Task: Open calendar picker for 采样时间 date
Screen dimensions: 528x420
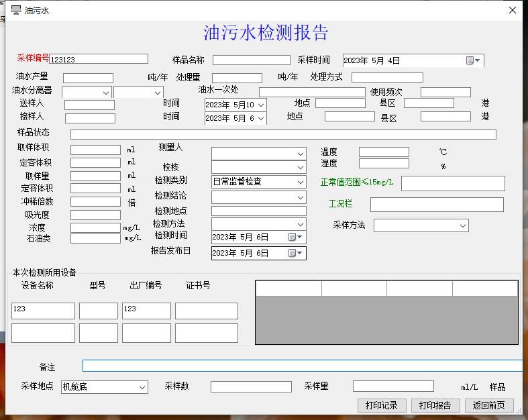Action: [473, 60]
